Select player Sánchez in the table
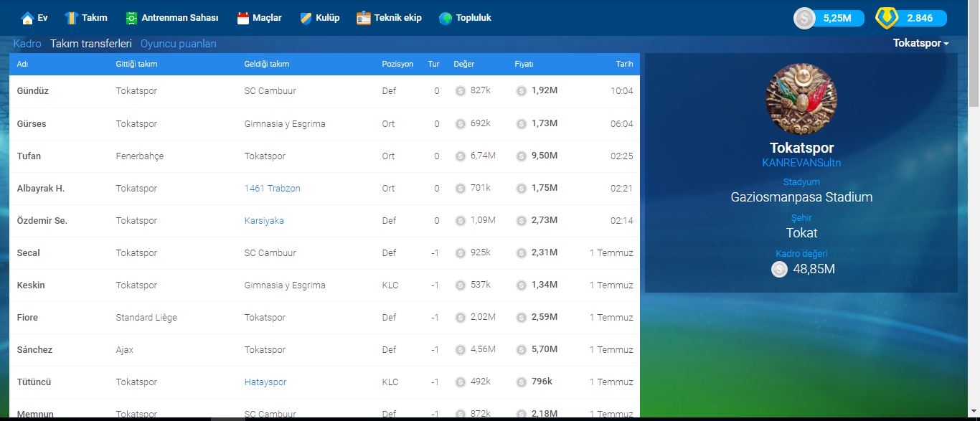Viewport: 980px width, 421px height. point(34,349)
